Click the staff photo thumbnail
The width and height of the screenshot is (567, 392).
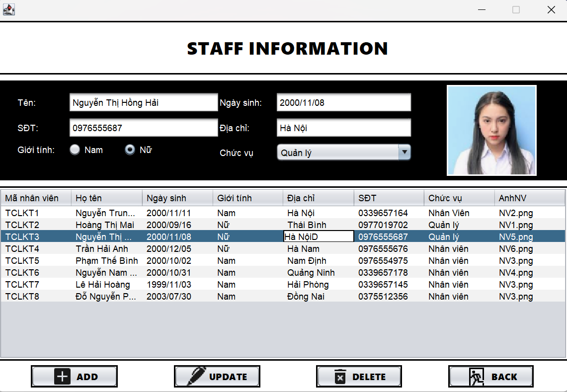(x=491, y=131)
